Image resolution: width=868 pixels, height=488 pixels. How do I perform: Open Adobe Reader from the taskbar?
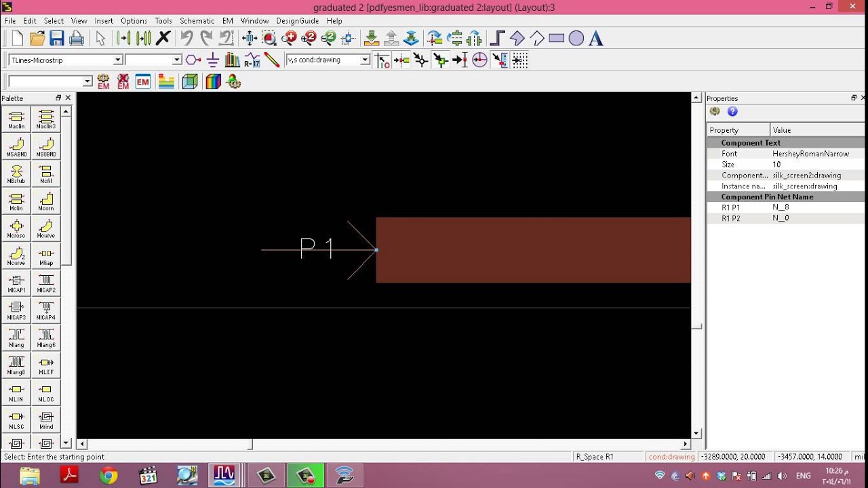point(69,476)
